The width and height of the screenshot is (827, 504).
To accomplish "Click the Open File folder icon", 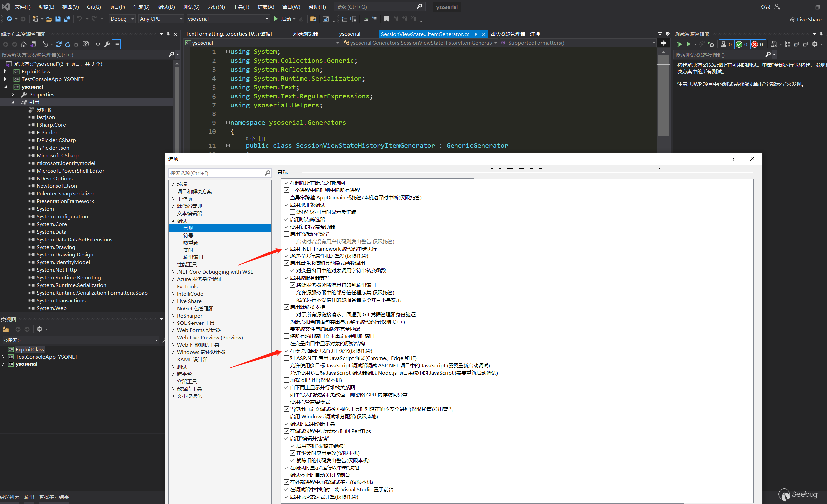I will click(x=49, y=19).
